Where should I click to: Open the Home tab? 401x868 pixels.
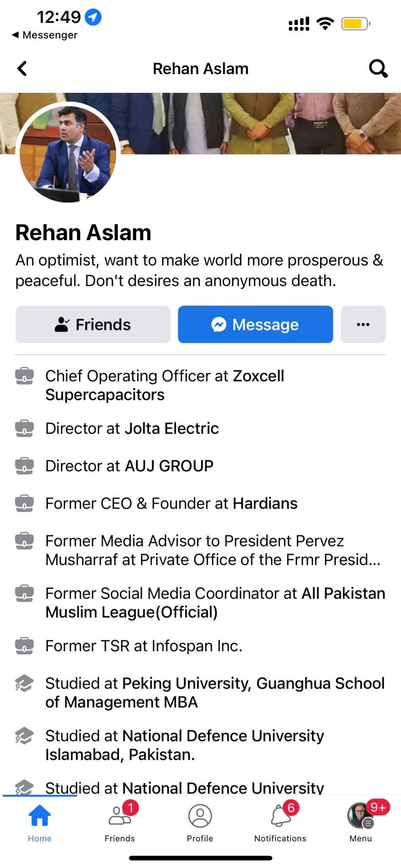pyautogui.click(x=40, y=823)
